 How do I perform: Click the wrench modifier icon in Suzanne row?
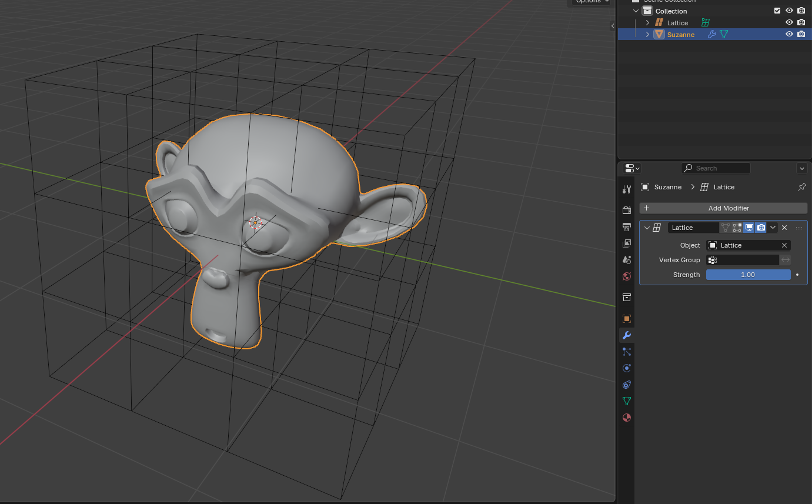[x=712, y=35]
